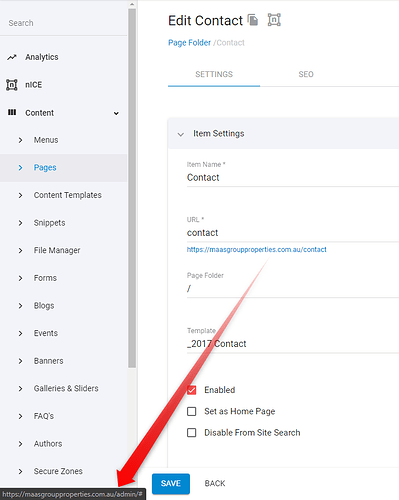Click the sidebar vertical scrollbar
The width and height of the screenshot is (399, 500).
(x=132, y=188)
